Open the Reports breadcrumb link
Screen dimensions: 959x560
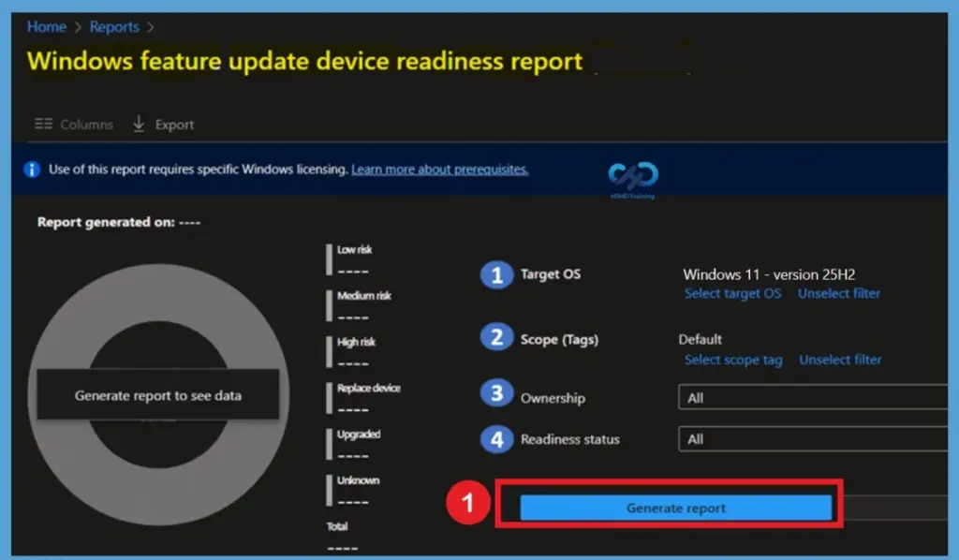point(114,27)
